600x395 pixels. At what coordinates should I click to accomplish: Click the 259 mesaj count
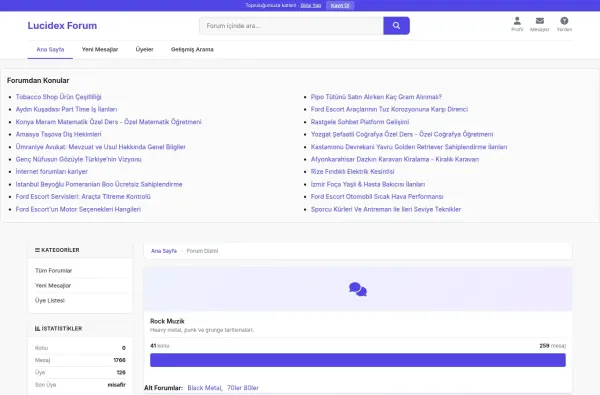tap(553, 346)
